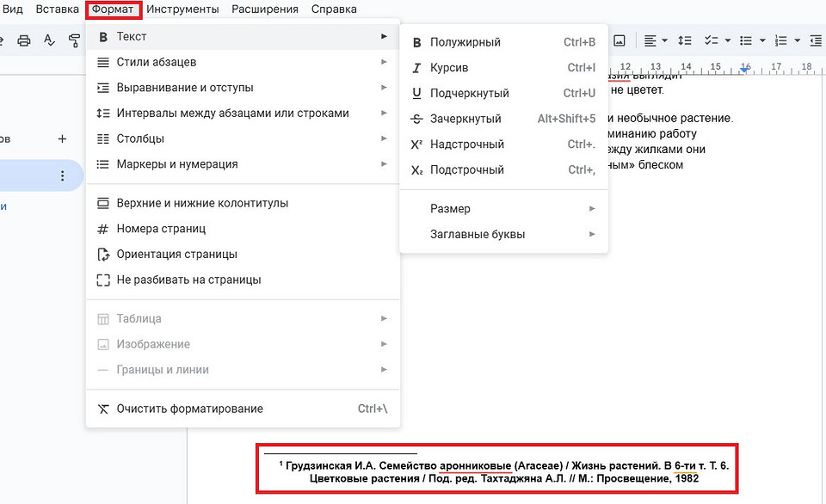Image resolution: width=826 pixels, height=504 pixels.
Task: Click the Insert image icon
Action: pyautogui.click(x=621, y=40)
